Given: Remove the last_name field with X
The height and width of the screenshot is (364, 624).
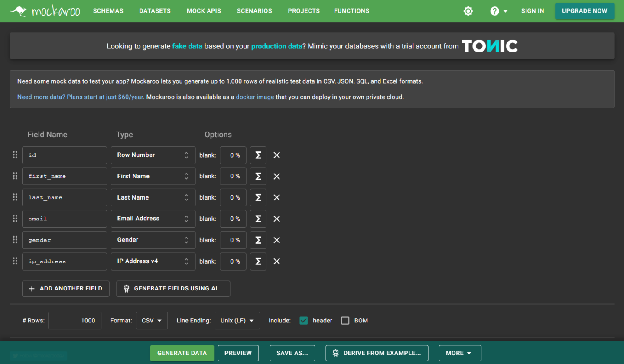Looking at the screenshot, I should (x=277, y=197).
